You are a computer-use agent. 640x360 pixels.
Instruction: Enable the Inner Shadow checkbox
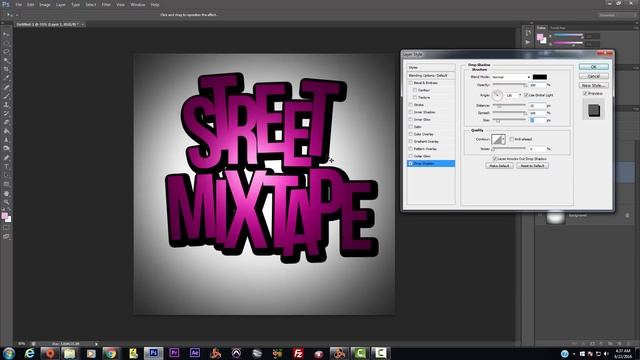click(411, 112)
